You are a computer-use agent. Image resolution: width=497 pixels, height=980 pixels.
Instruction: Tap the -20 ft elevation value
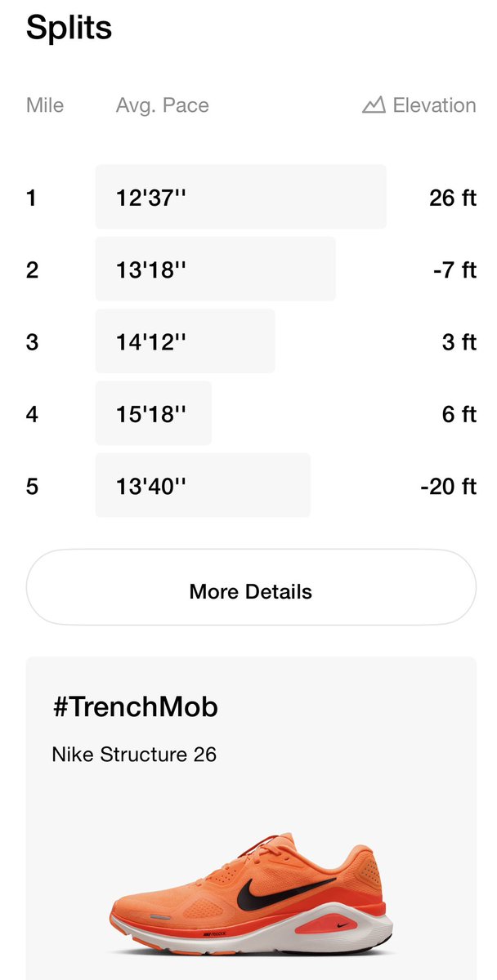(x=449, y=486)
